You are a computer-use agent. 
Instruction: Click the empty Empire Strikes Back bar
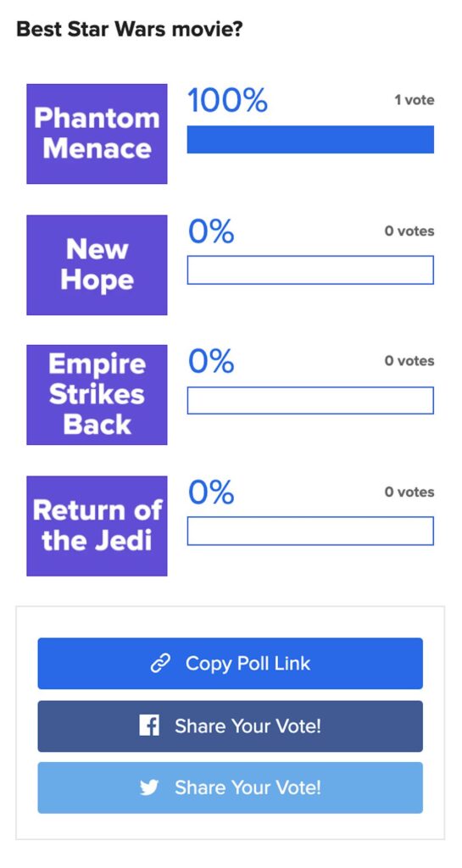[x=310, y=400]
